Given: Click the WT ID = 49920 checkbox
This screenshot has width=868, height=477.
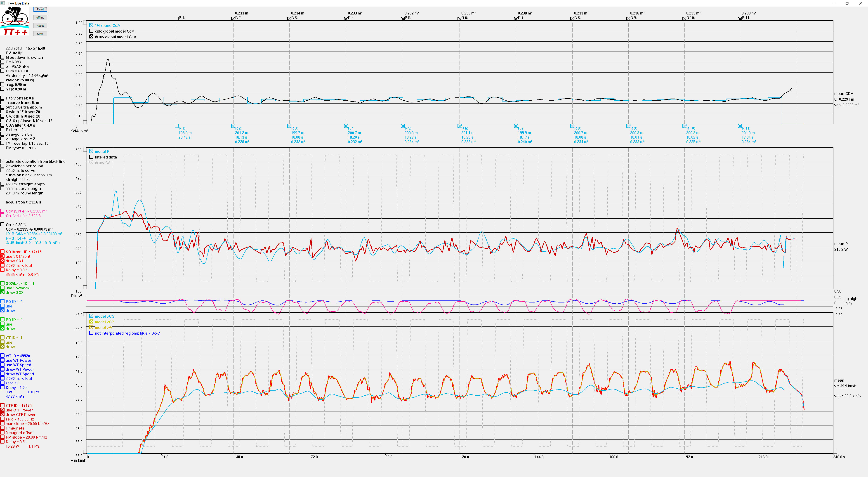Looking at the screenshot, I should 2,356.
